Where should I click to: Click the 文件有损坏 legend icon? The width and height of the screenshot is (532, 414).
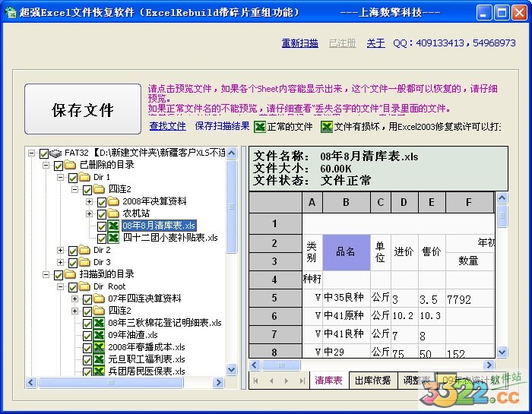[x=326, y=127]
